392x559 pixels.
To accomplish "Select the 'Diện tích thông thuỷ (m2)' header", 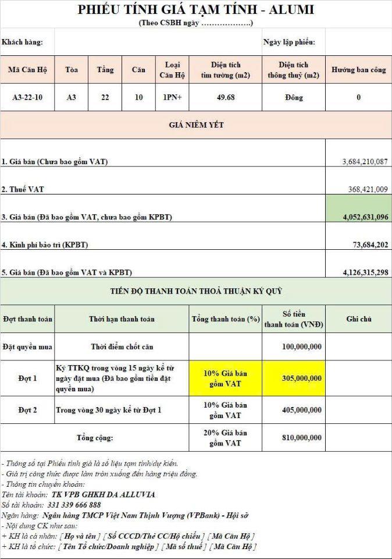I will point(294,69).
